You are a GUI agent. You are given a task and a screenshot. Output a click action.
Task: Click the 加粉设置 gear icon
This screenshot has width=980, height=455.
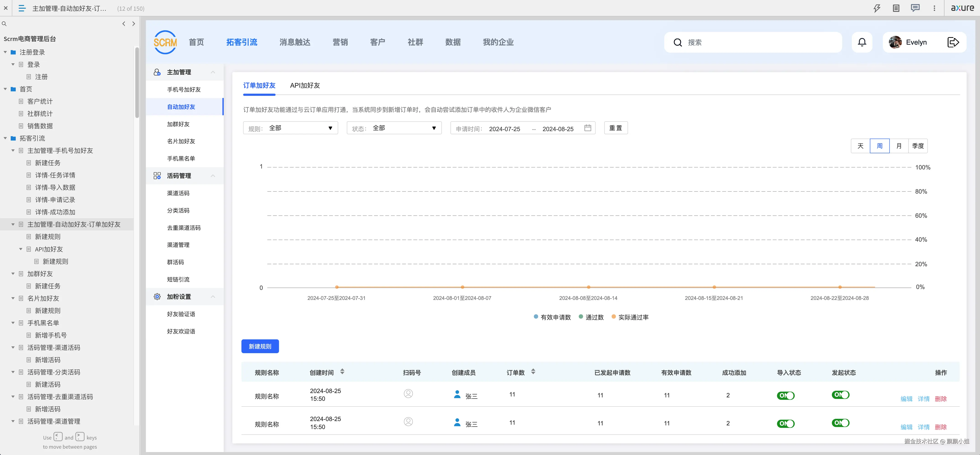pos(157,296)
